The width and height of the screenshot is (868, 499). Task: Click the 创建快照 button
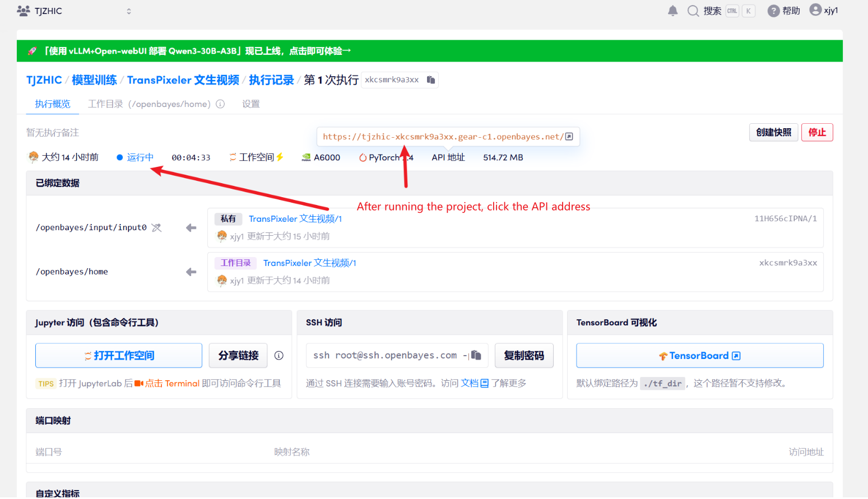pyautogui.click(x=773, y=132)
